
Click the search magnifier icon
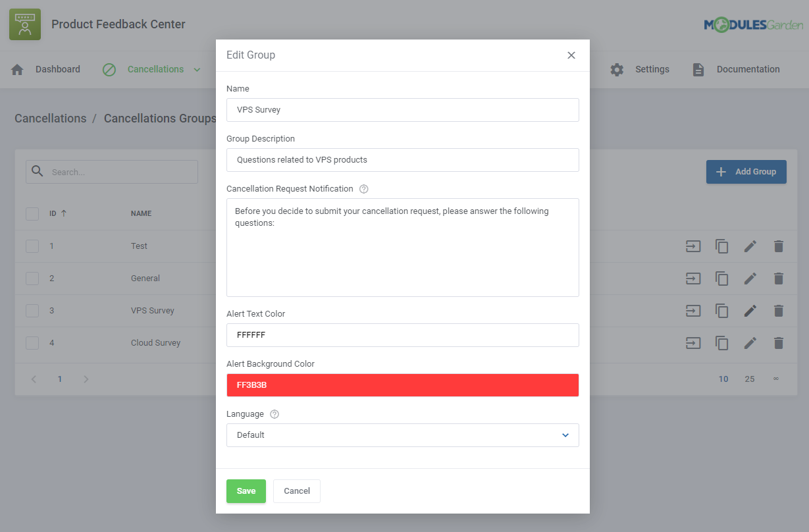[38, 171]
